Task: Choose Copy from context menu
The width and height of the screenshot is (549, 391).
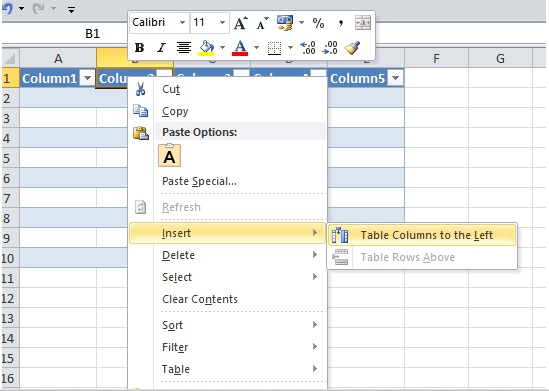Action: point(228,111)
